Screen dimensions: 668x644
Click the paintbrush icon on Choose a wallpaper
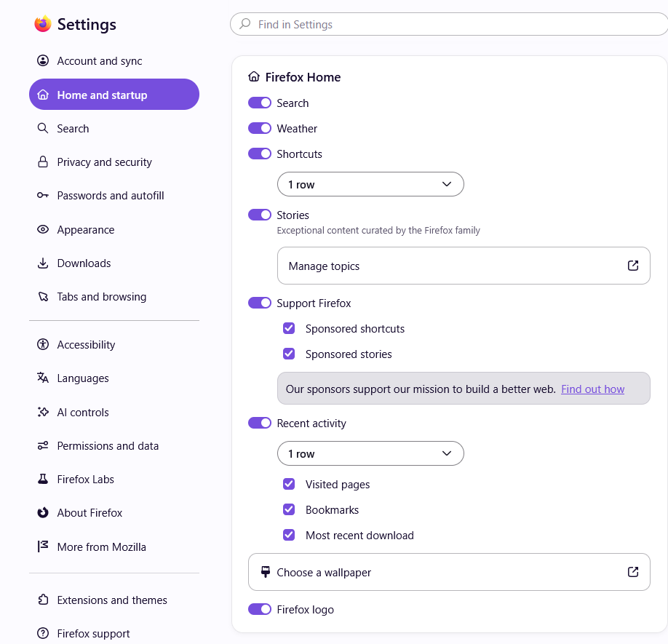click(x=266, y=572)
